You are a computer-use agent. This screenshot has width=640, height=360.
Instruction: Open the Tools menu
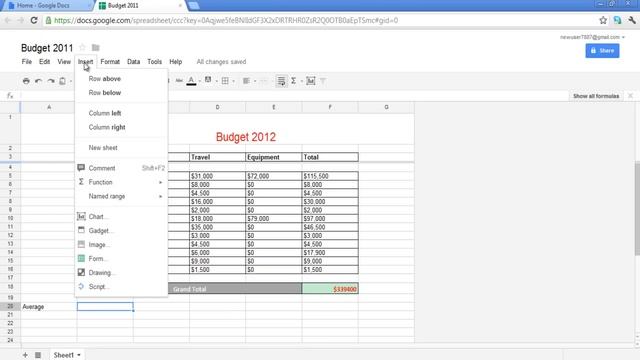click(155, 62)
